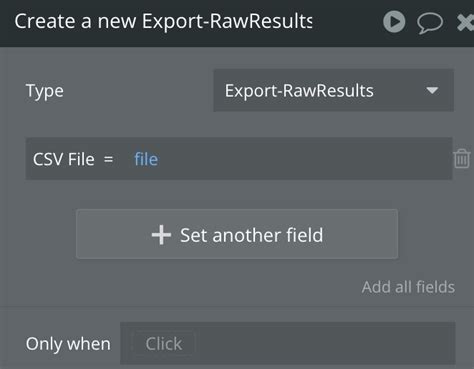The image size is (474, 369).
Task: Select the CSV File field name
Action: [x=63, y=159]
